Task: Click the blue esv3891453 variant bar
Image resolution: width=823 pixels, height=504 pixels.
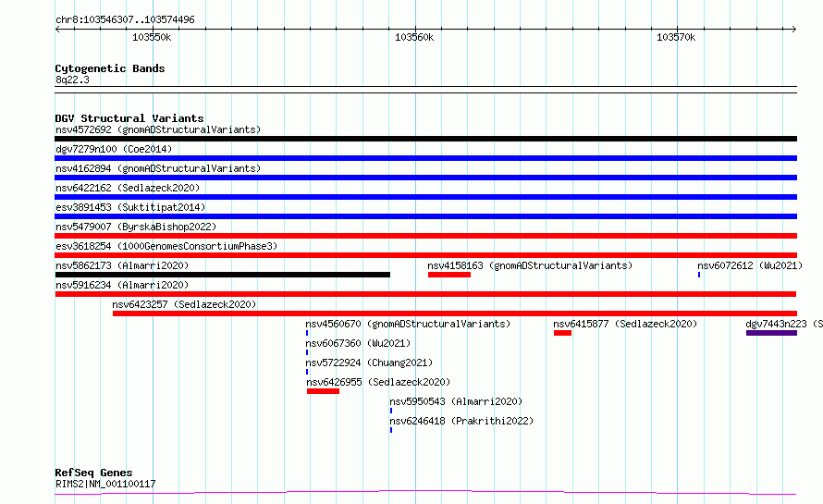Action: click(x=425, y=216)
